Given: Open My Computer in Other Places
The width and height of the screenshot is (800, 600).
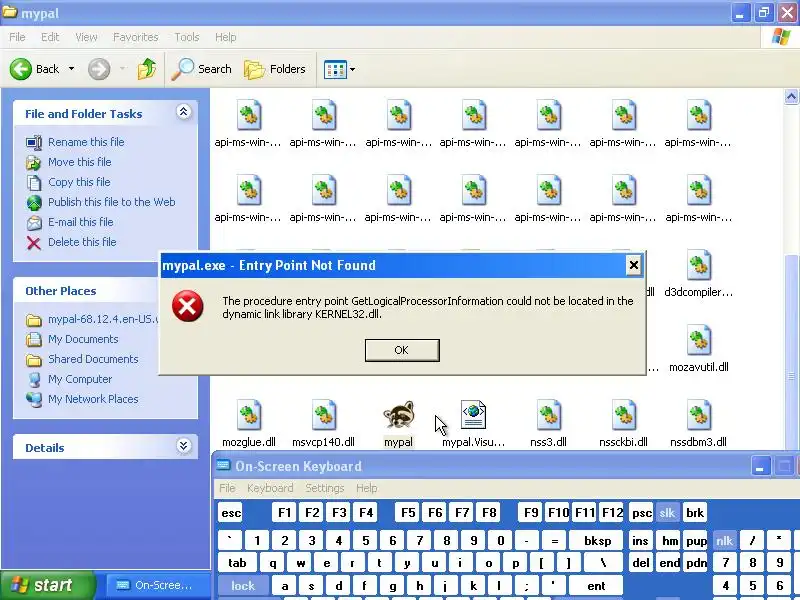Looking at the screenshot, I should [80, 379].
